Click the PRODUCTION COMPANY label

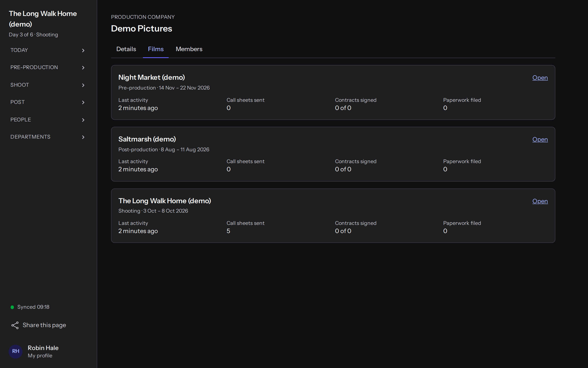143,17
